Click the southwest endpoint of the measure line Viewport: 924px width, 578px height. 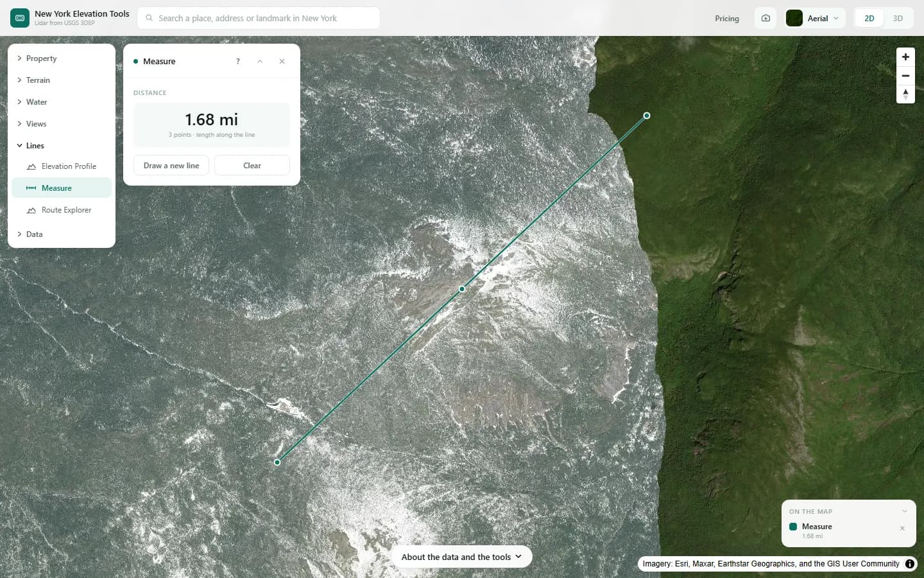pyautogui.click(x=277, y=462)
